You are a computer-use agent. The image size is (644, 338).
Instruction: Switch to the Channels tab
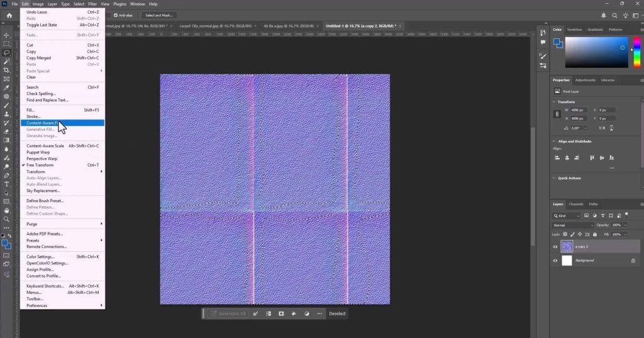(x=576, y=204)
